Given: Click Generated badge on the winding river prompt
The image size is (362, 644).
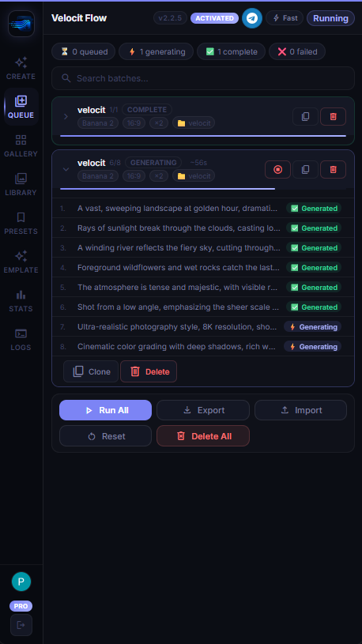Looking at the screenshot, I should coord(314,247).
